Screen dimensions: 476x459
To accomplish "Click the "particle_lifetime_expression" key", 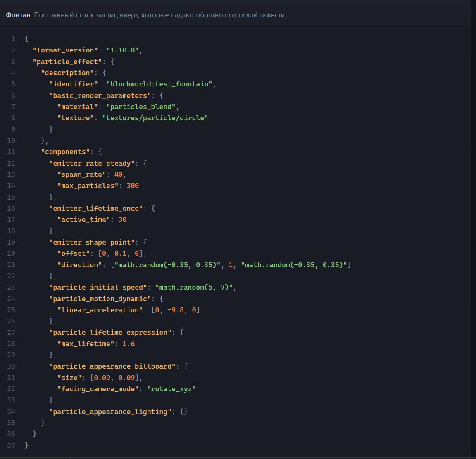I will coord(110,333).
